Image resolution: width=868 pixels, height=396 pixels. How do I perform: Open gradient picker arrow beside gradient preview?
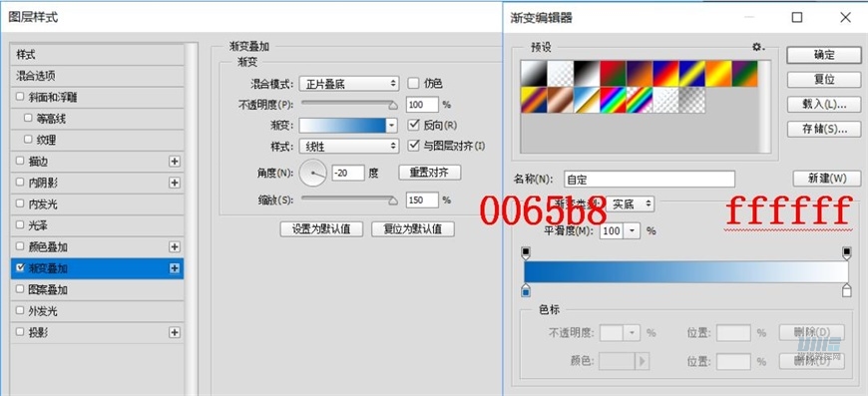[x=392, y=125]
